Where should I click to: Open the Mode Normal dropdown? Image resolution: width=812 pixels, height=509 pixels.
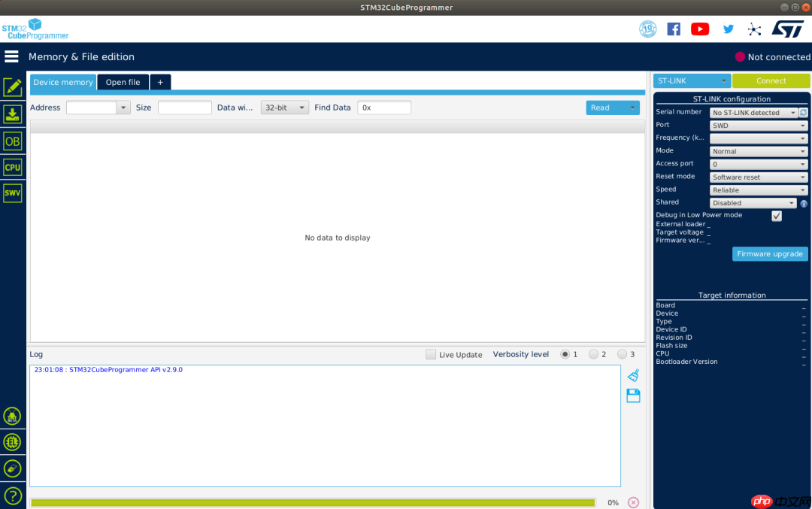[758, 151]
